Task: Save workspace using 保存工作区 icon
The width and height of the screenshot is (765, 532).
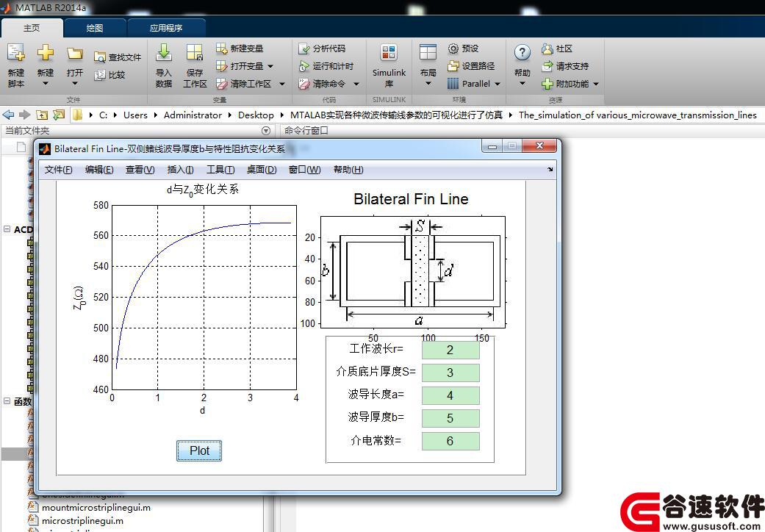Action: pos(194,52)
